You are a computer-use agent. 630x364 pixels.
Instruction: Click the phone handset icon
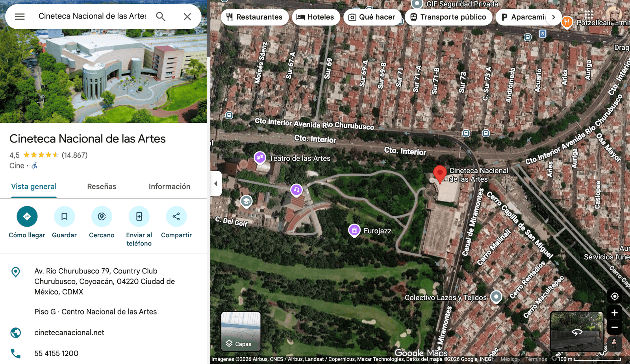pyautogui.click(x=16, y=353)
